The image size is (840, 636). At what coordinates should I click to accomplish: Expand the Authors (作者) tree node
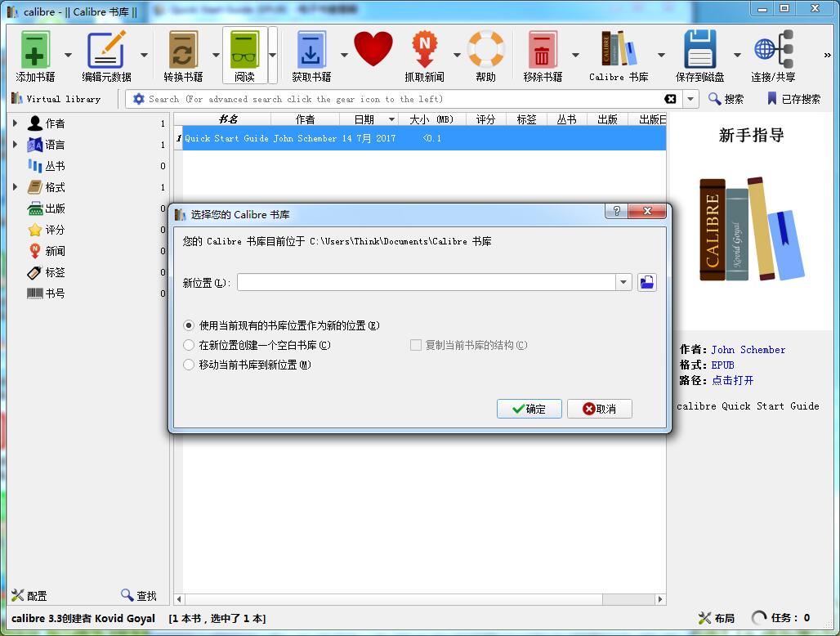pyautogui.click(x=15, y=123)
